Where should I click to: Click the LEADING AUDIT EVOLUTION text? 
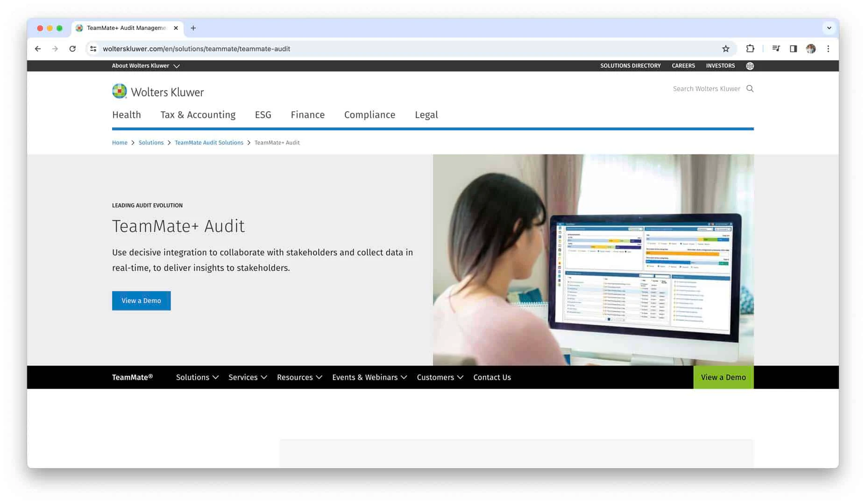coord(147,205)
